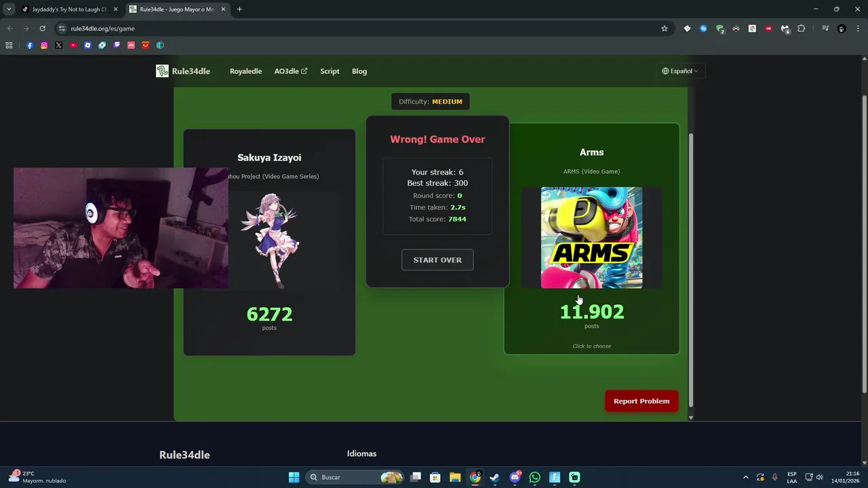This screenshot has height=488, width=868.
Task: Open the tab search dropdown
Action: coord(9,9)
